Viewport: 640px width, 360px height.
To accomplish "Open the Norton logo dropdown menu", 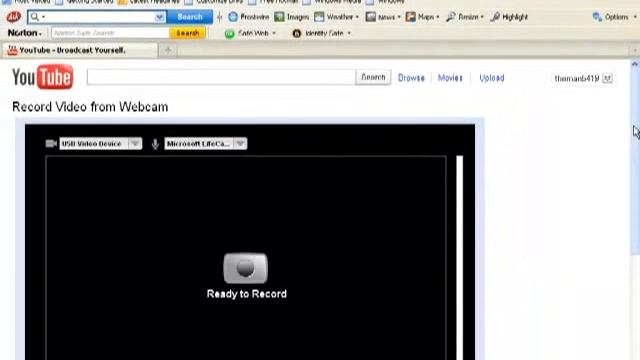I will coord(24,33).
